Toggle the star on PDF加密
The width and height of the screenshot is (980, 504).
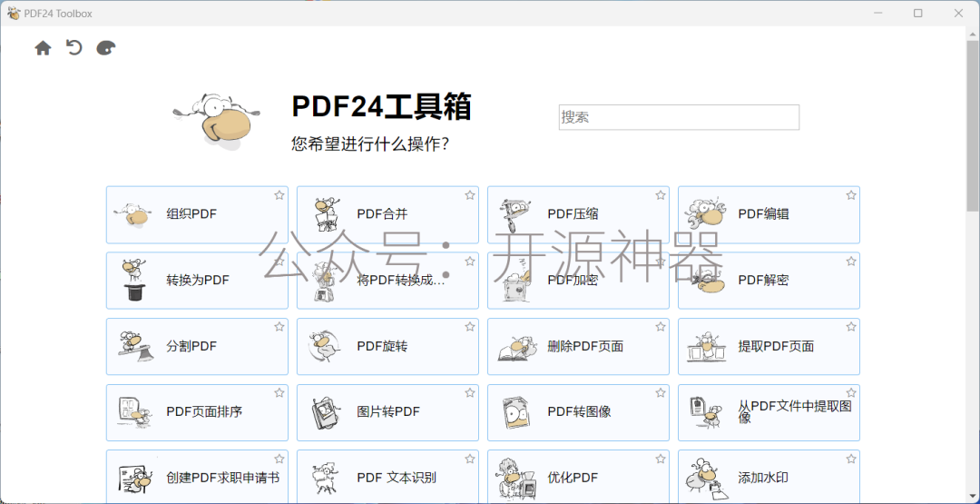tap(661, 262)
